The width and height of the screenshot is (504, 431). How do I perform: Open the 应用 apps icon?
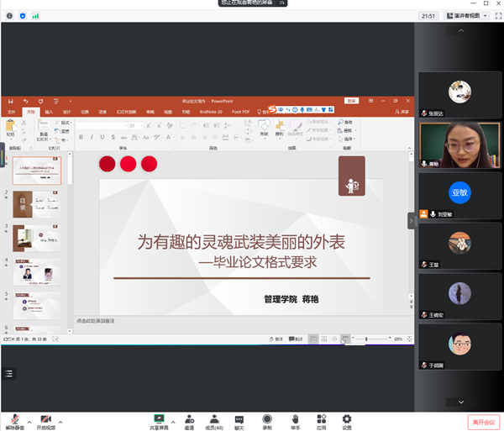tap(321, 418)
